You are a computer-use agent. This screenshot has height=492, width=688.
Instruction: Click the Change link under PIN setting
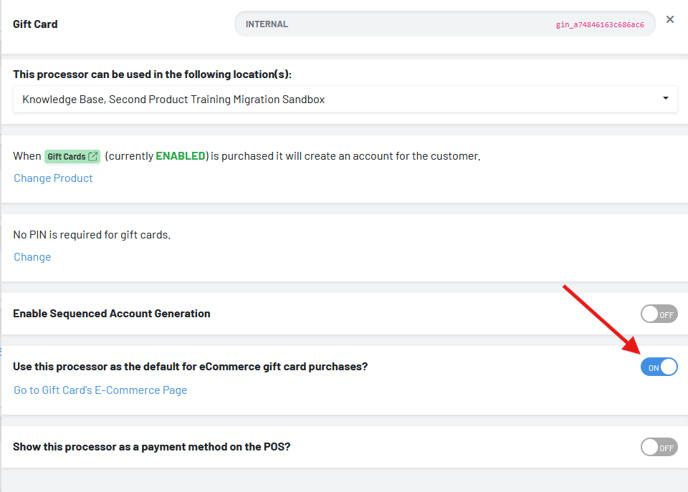coord(32,257)
